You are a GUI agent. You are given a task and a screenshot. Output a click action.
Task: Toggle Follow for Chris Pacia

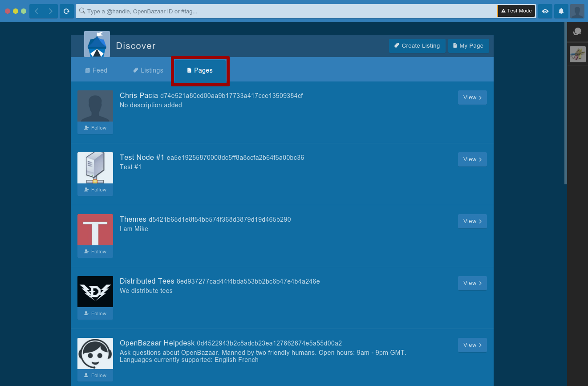(x=95, y=128)
